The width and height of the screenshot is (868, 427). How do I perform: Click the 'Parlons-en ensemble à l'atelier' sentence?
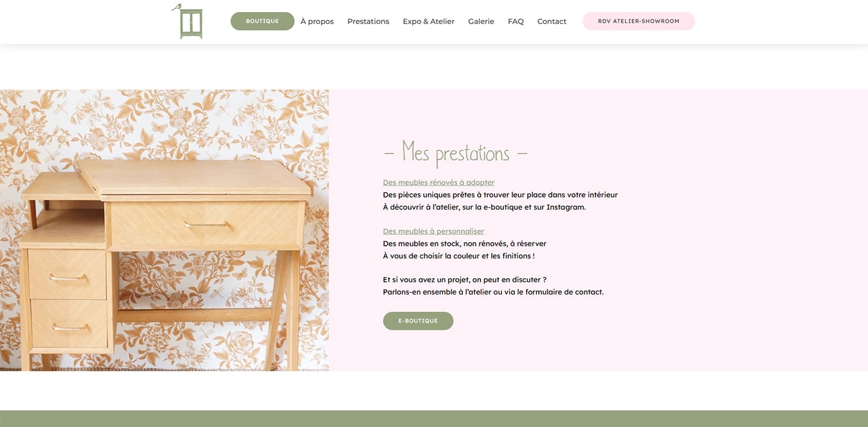[493, 292]
